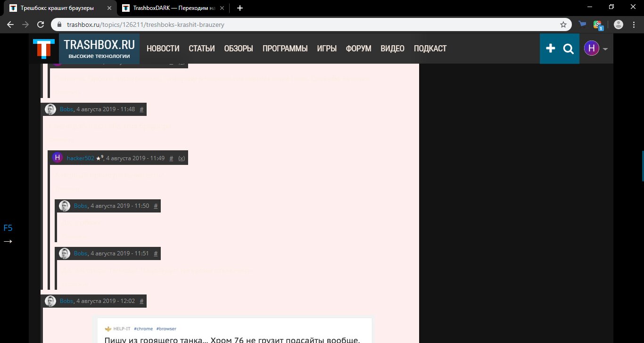The image size is (644, 343).
Task: Open the Chrome three-dot menu
Action: point(634,24)
